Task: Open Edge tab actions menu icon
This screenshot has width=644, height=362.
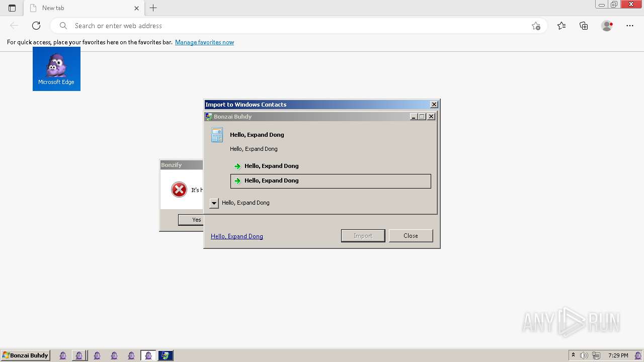Action: [12, 8]
